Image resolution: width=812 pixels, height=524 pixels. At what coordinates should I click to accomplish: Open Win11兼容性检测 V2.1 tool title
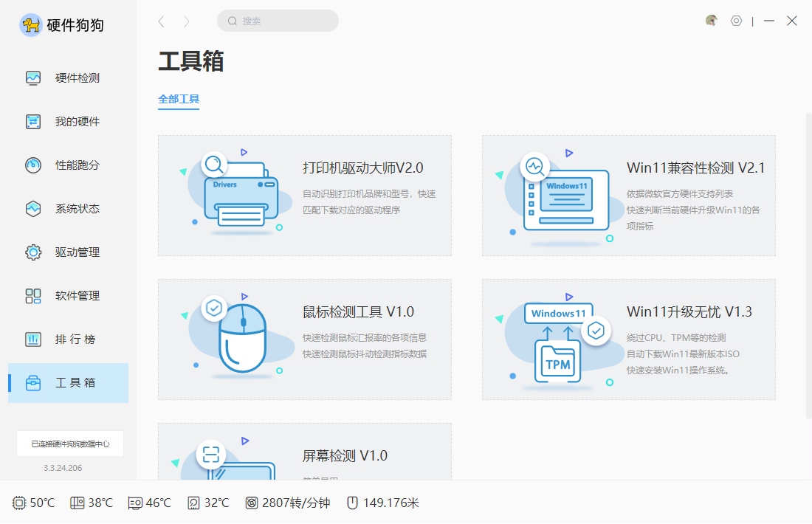(x=695, y=168)
